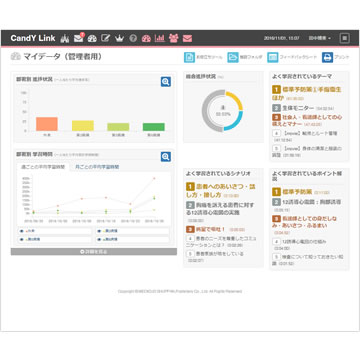The width and height of the screenshot is (360, 360).
Task: Open the crown ranking icon in header
Action: point(119,38)
